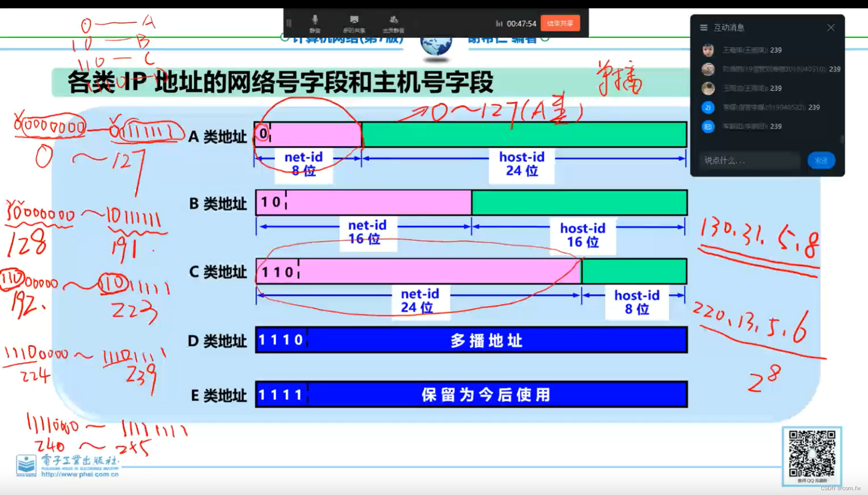Grab the toolbar drag handle
Screen dimensions: 868x495
[289, 23]
